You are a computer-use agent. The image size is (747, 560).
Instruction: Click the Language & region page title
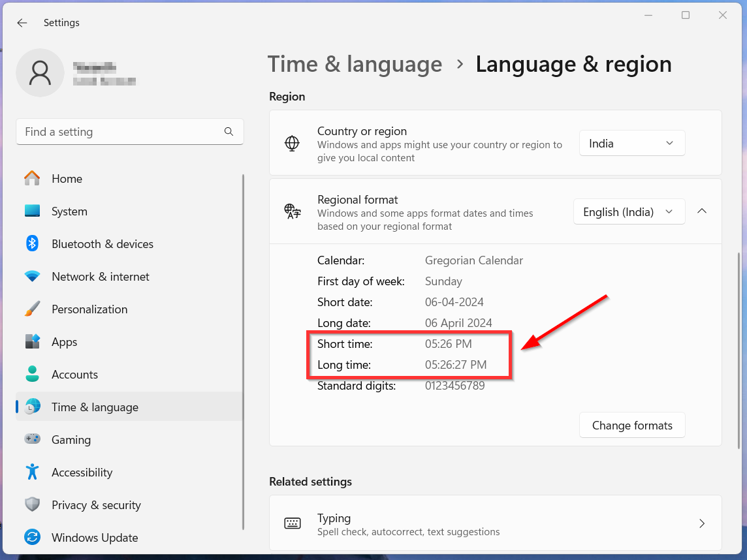(573, 64)
